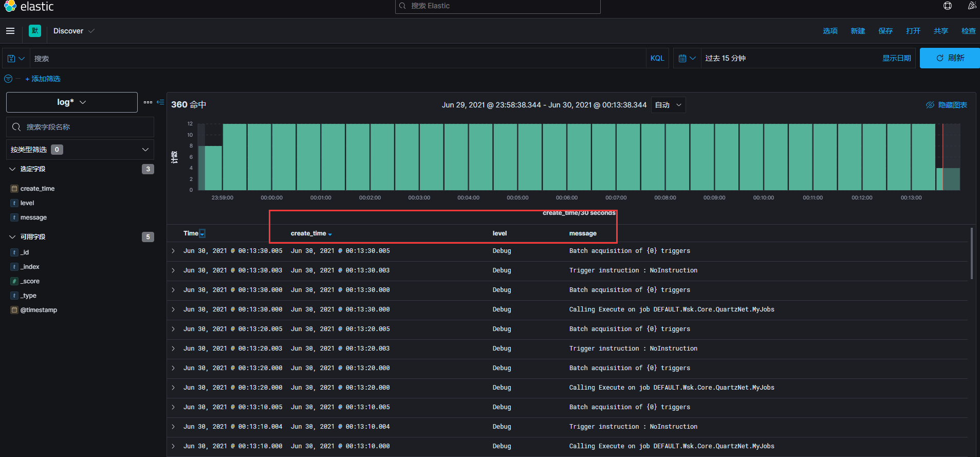This screenshot has width=980, height=457.
Task: Open the Options menu item
Action: 830,31
